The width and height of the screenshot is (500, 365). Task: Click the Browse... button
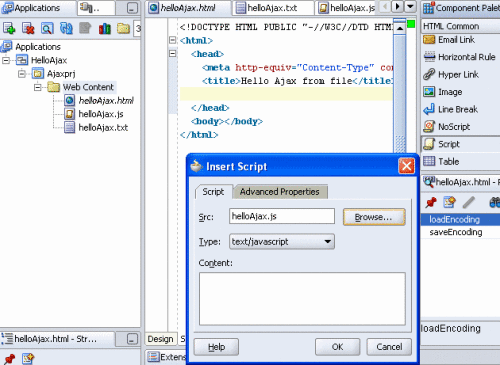click(374, 217)
